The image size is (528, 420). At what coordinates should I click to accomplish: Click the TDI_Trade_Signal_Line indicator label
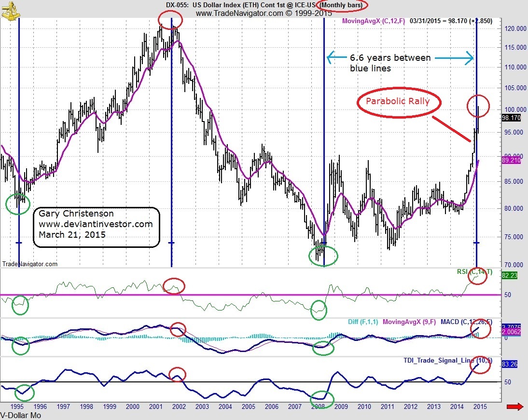tap(448, 360)
